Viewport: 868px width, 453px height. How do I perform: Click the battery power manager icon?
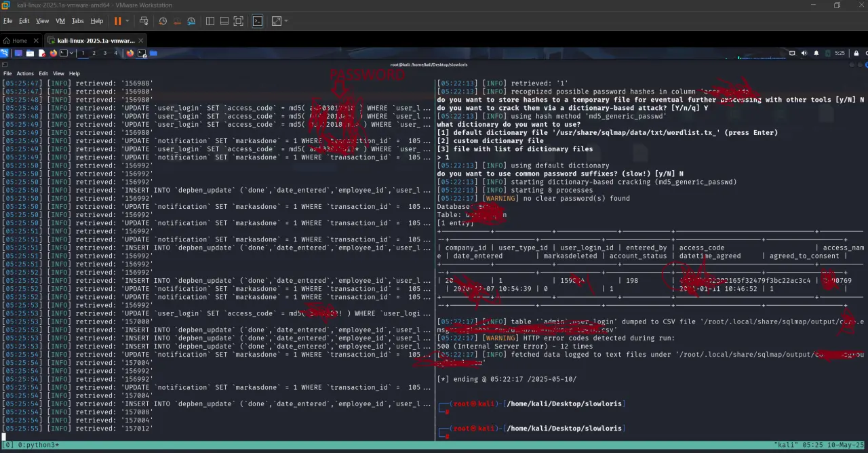pyautogui.click(x=828, y=53)
